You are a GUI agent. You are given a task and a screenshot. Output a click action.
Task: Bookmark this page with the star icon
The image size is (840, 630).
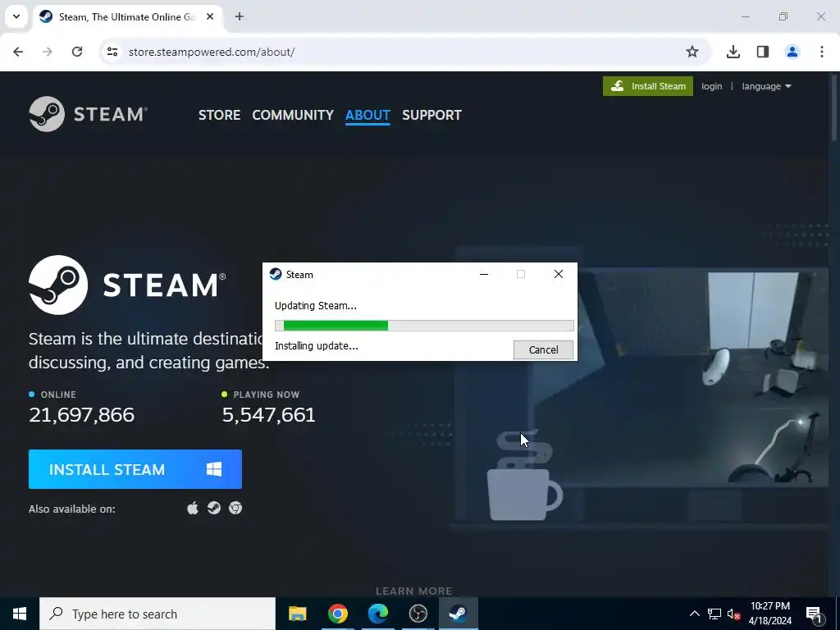[692, 52]
